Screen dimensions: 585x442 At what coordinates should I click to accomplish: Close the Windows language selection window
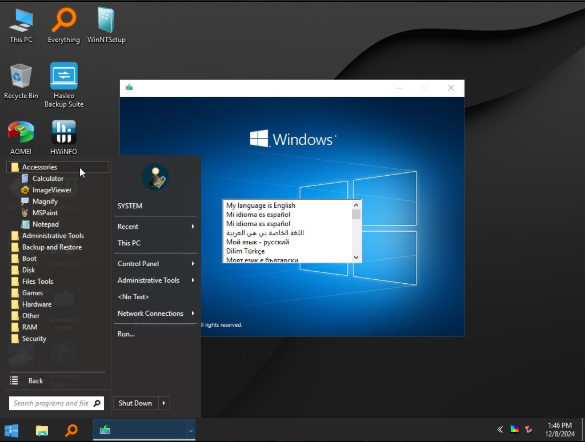[x=451, y=88]
